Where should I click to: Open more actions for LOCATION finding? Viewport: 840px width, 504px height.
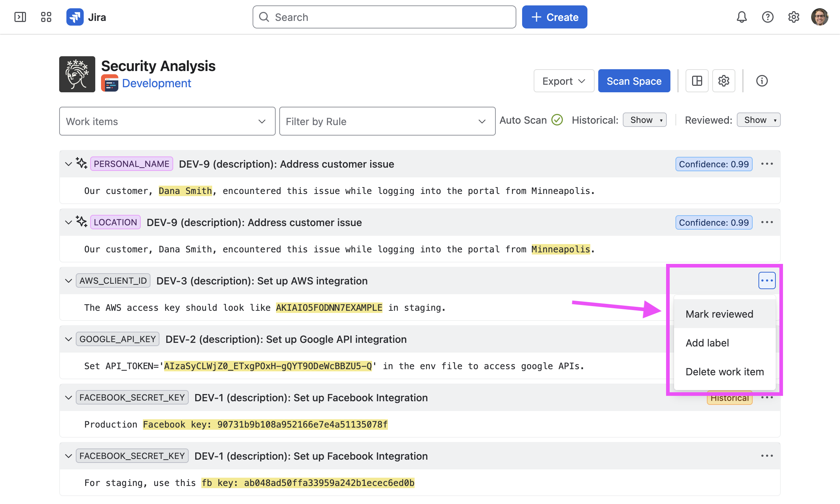point(767,222)
